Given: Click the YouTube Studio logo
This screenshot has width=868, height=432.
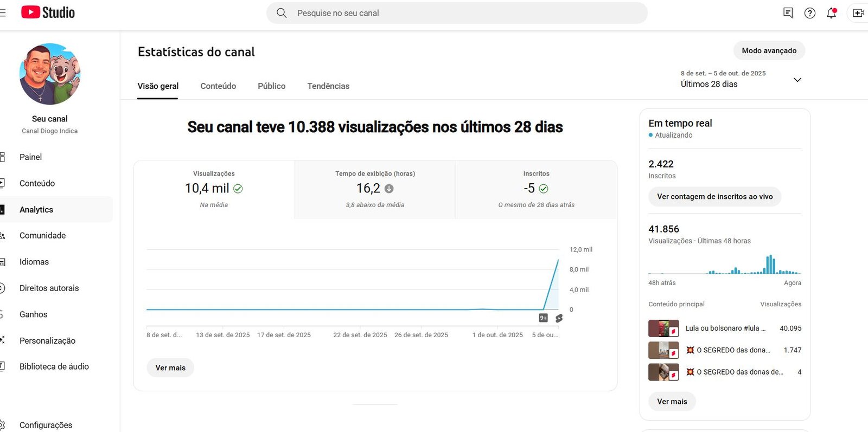Looking at the screenshot, I should coord(48,12).
